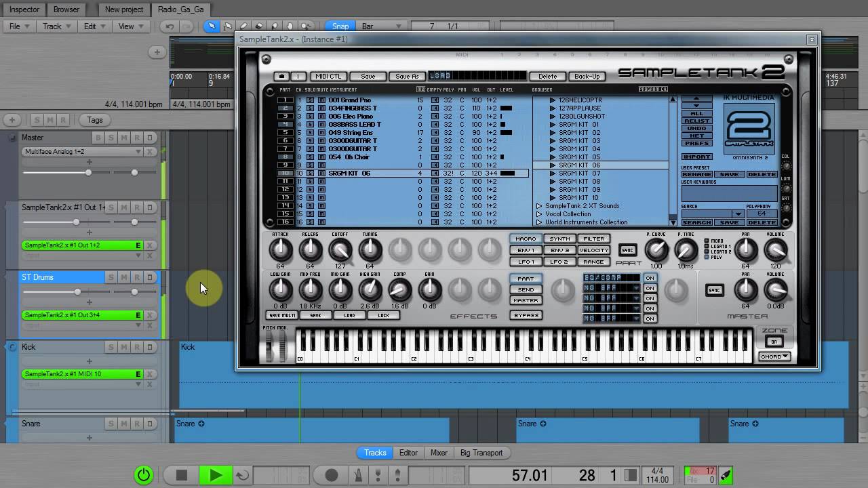Click IMPORT button in SampleTank
The image size is (868, 488).
(x=696, y=157)
